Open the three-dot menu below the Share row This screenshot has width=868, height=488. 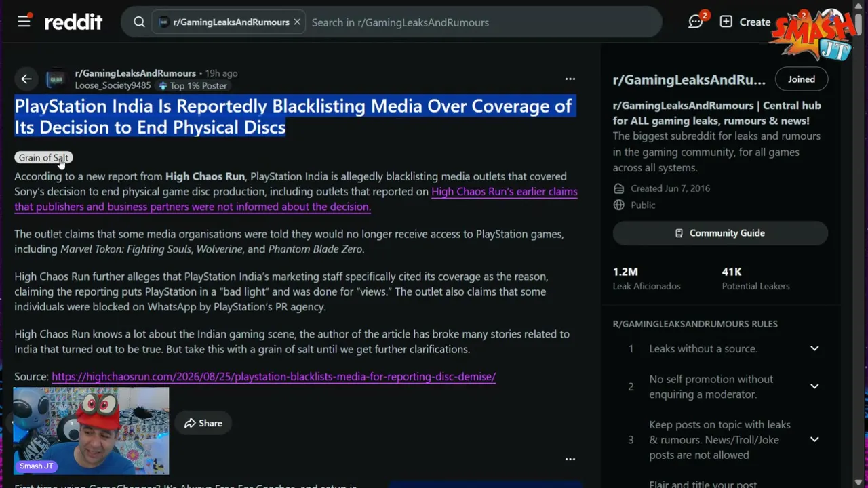pos(570,459)
